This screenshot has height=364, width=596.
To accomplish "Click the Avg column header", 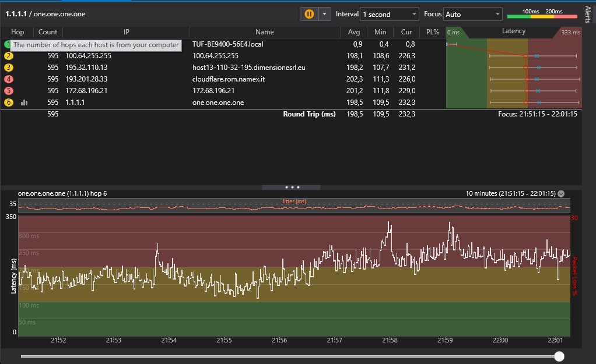I will [x=354, y=32].
